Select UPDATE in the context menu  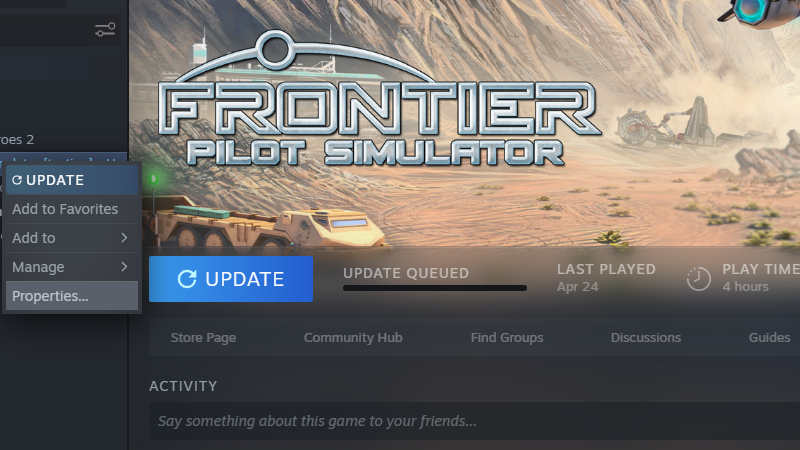tap(72, 180)
